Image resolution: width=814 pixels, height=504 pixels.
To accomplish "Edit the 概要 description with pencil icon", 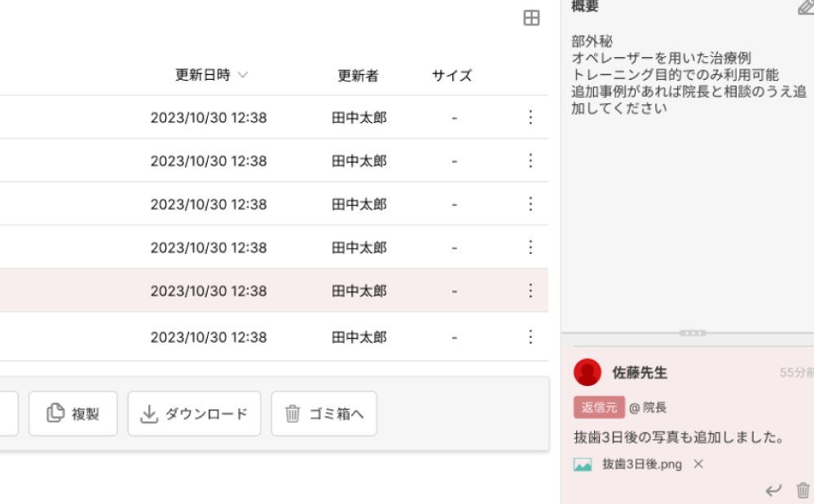I will tap(805, 8).
